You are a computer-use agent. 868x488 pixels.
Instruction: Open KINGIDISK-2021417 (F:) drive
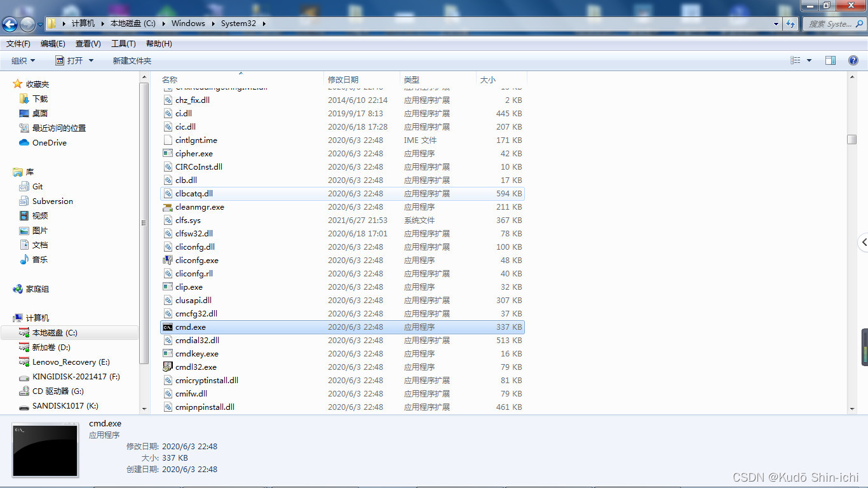[x=76, y=376]
